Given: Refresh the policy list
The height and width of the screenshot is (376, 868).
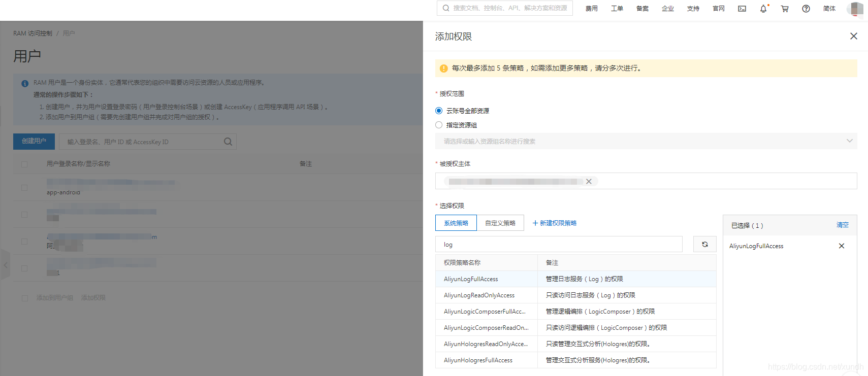Looking at the screenshot, I should [x=705, y=244].
